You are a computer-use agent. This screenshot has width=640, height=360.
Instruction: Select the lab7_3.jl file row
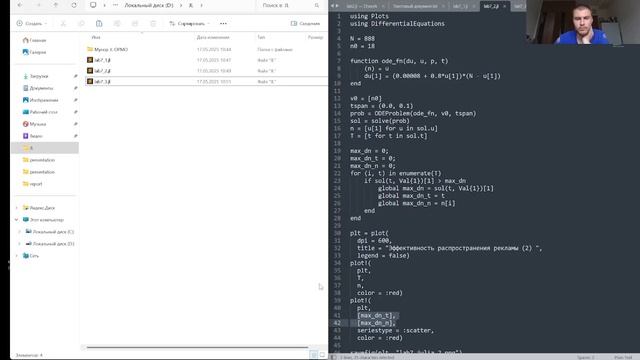pos(207,81)
